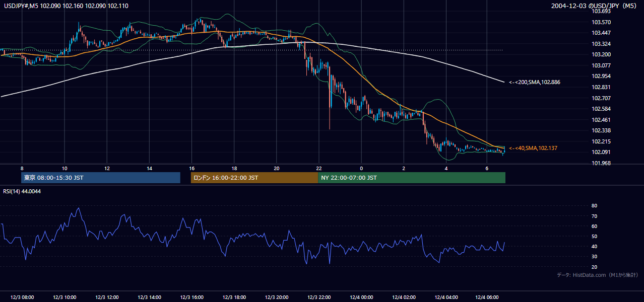Click the RSI 80 level label
The image size is (644, 302).
tap(594, 206)
